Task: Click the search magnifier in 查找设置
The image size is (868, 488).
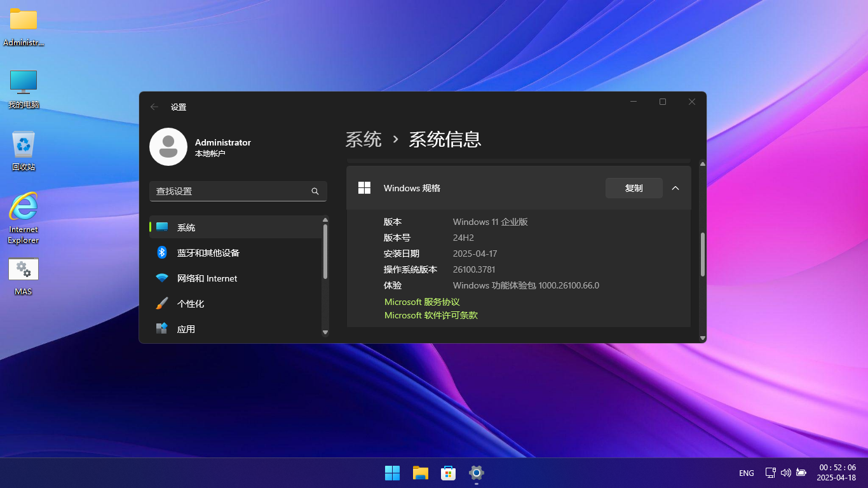Action: click(315, 191)
